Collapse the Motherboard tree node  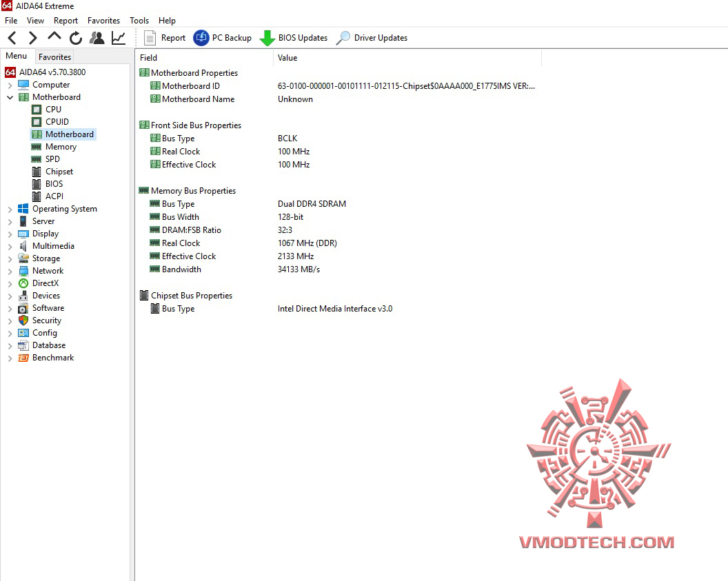[10, 97]
